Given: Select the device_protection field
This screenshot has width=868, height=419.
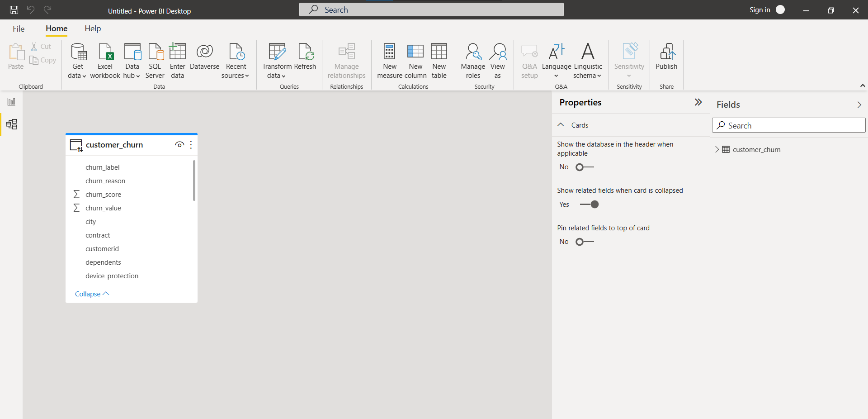Looking at the screenshot, I should 112,276.
